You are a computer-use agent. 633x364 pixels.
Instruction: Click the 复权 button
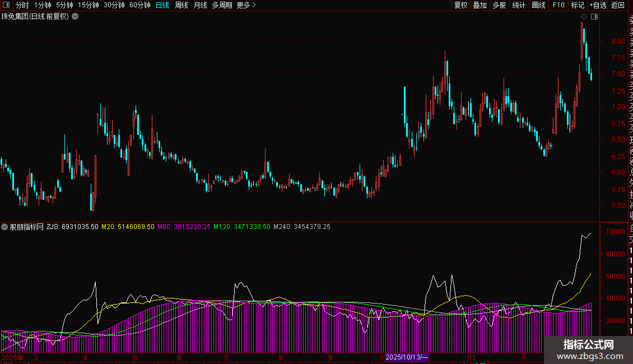pos(460,5)
